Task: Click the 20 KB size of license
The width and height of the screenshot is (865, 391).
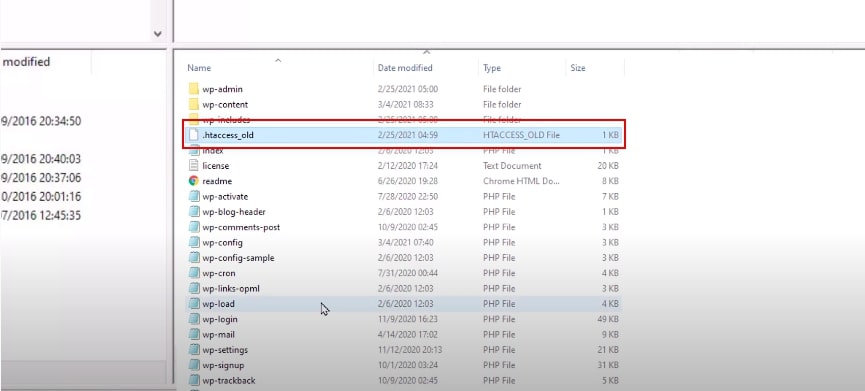Action: coord(609,165)
